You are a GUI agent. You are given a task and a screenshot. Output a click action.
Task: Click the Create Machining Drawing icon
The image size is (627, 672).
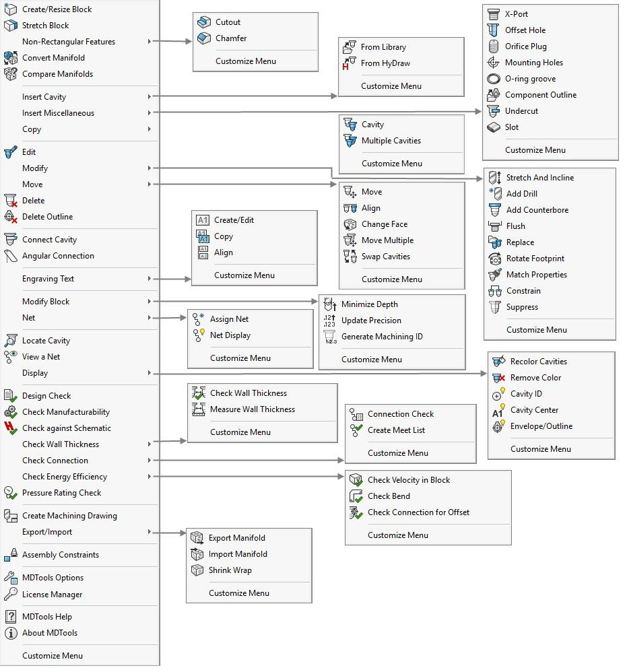click(10, 516)
